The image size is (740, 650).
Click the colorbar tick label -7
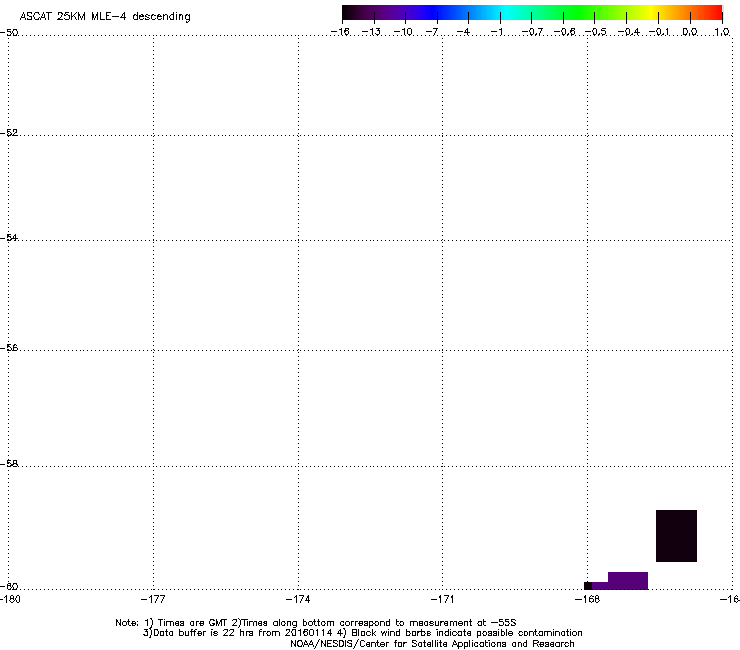pos(432,32)
